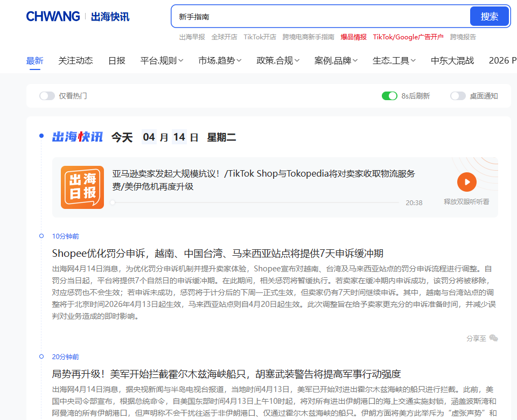Open the 爆品情报 quick link
Image resolution: width=517 pixels, height=420 pixels.
pos(353,37)
